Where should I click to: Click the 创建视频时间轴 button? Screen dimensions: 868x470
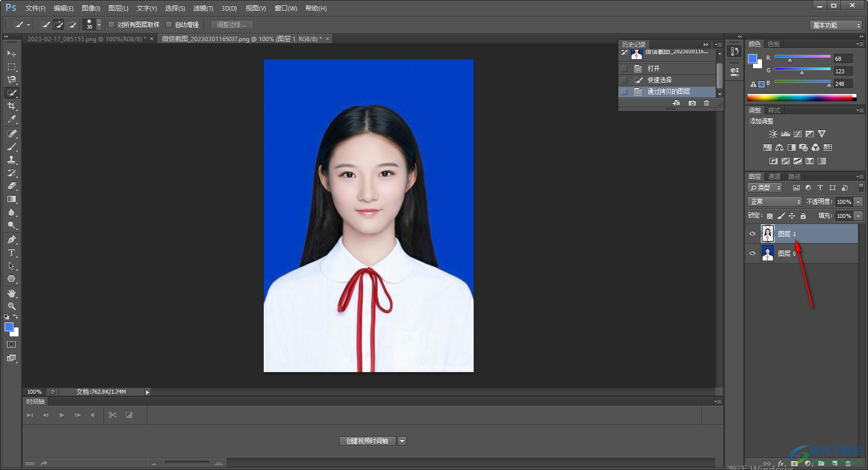pyautogui.click(x=367, y=441)
